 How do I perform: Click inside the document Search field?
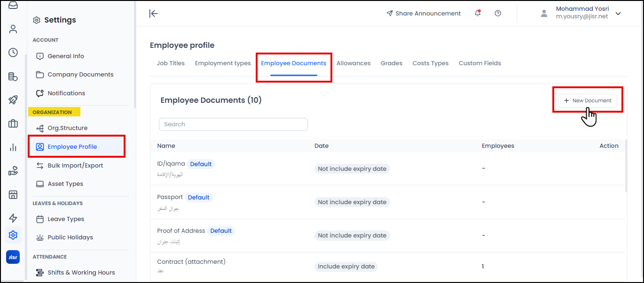coord(233,124)
